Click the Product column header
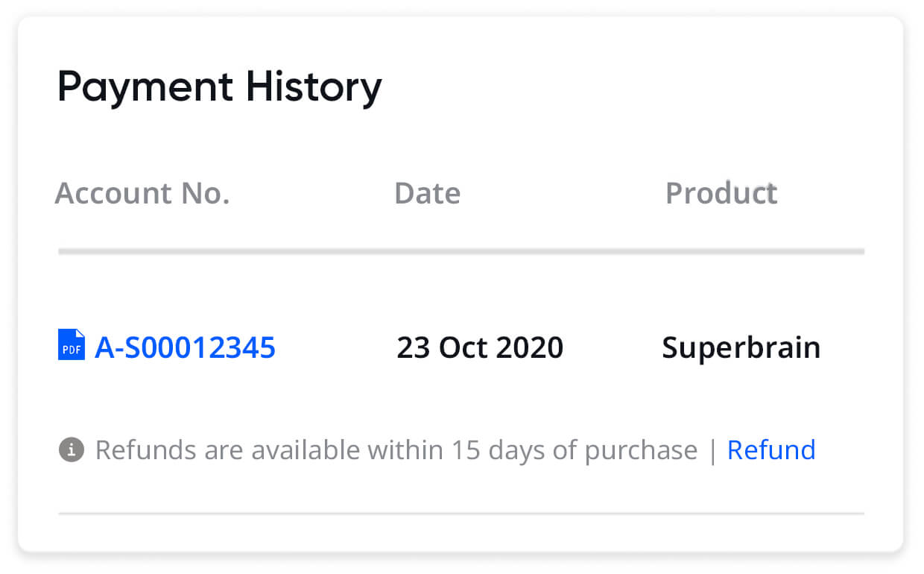This screenshot has width=924, height=574. 721,194
